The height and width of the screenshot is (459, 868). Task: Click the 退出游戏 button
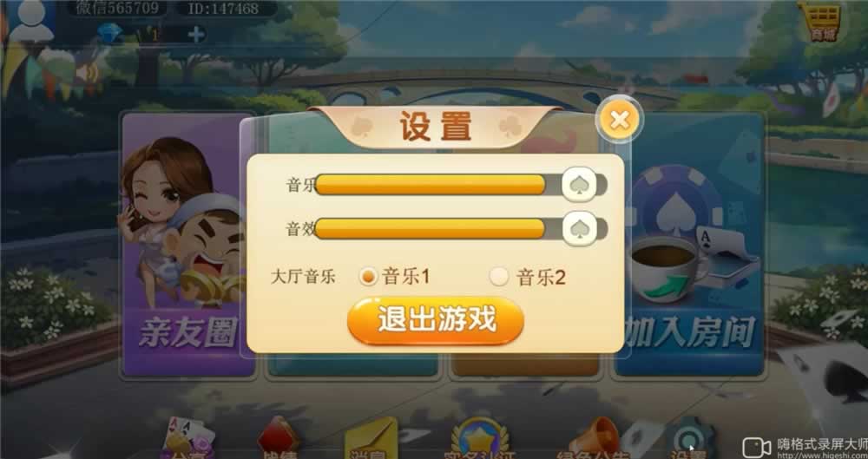coord(435,321)
